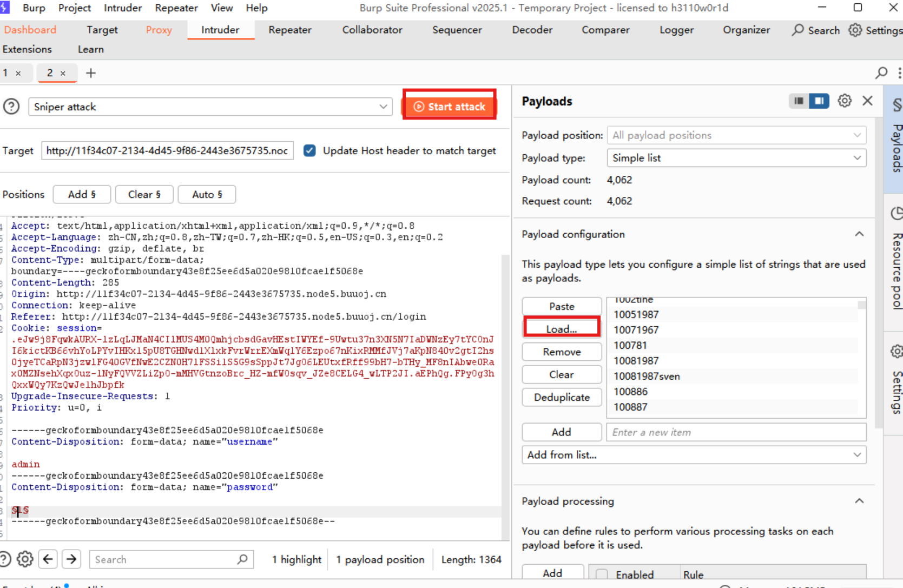Click Add next to Enter a new item
Image resolution: width=903 pixels, height=588 pixels.
click(x=562, y=432)
